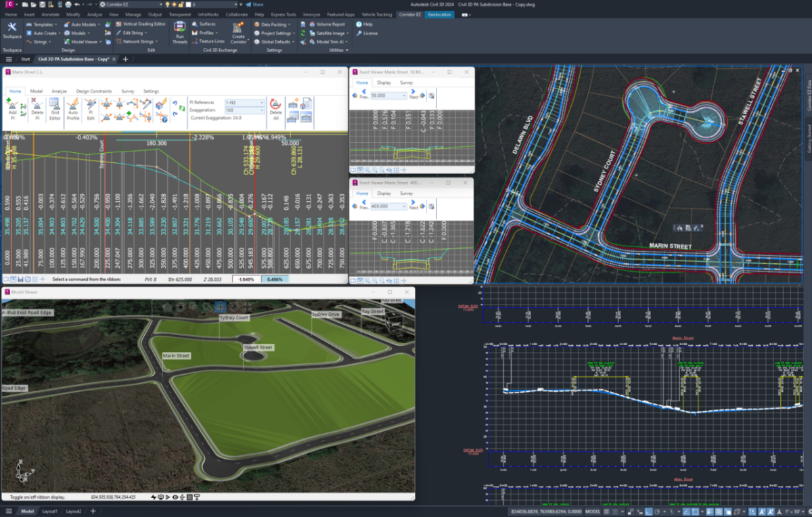
Task: Open Surfaces in Civil 3D Exchange
Action: tap(203, 24)
